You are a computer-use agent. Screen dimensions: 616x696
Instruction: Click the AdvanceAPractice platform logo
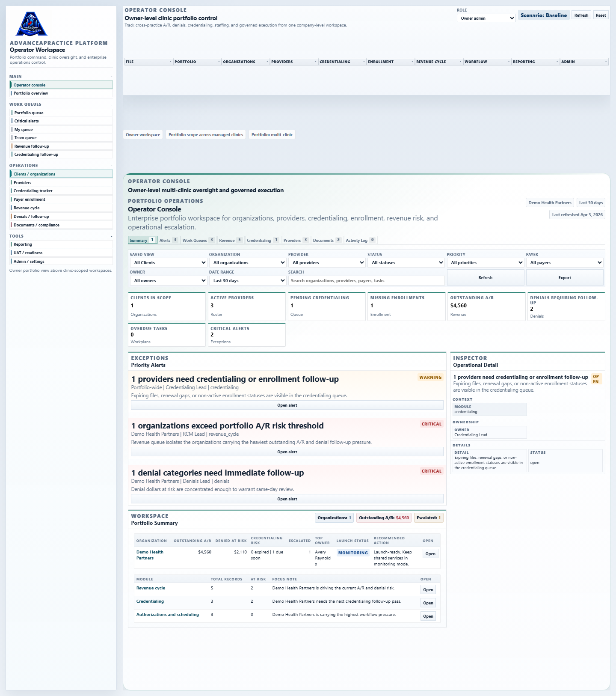(31, 24)
